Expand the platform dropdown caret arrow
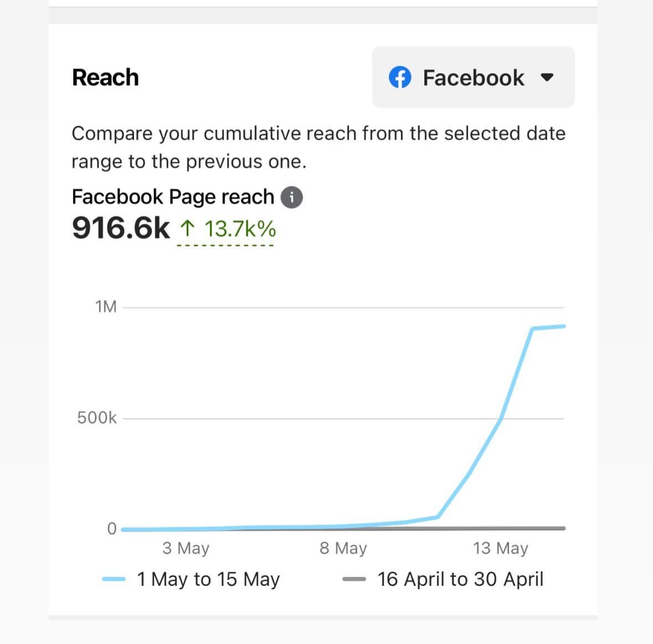The width and height of the screenshot is (653, 644). point(547,78)
